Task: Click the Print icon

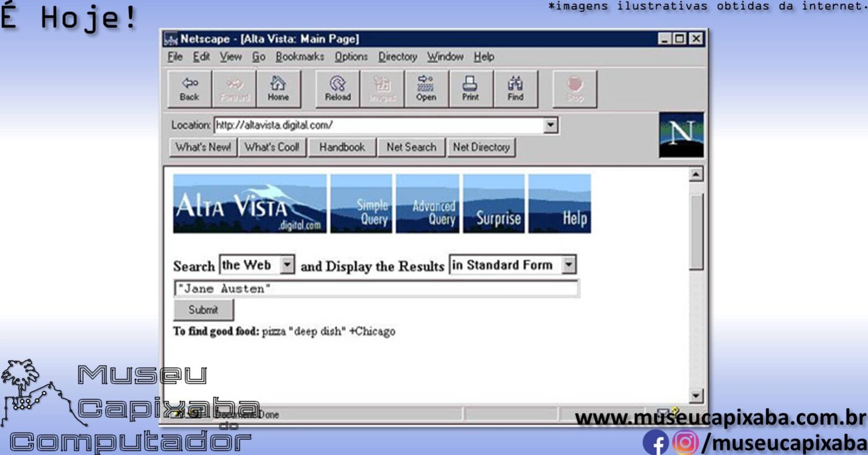Action: click(470, 88)
